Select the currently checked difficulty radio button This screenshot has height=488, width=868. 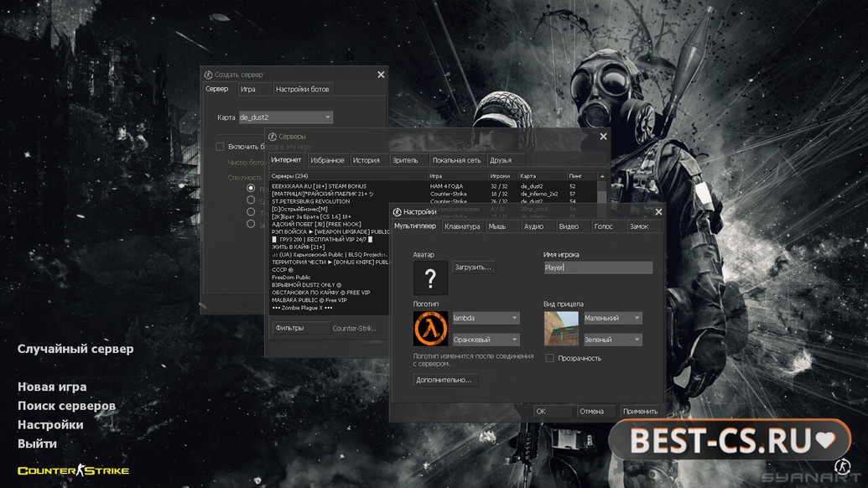click(x=251, y=188)
